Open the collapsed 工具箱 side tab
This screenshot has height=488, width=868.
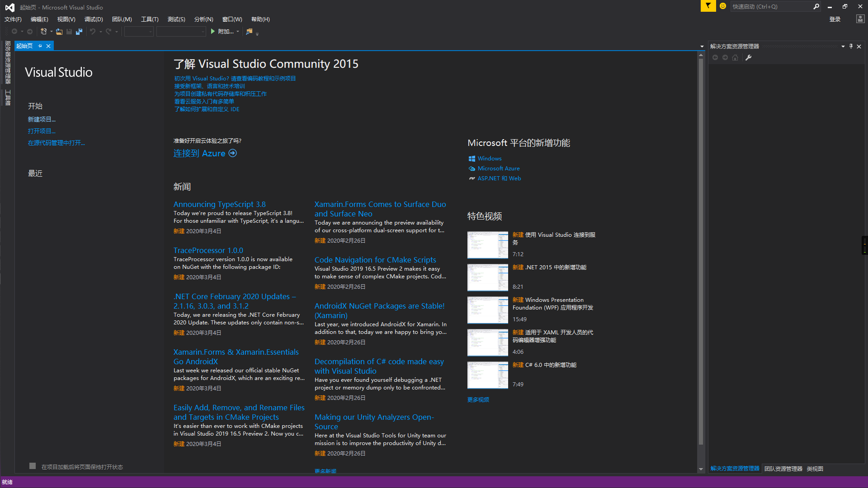click(x=8, y=98)
